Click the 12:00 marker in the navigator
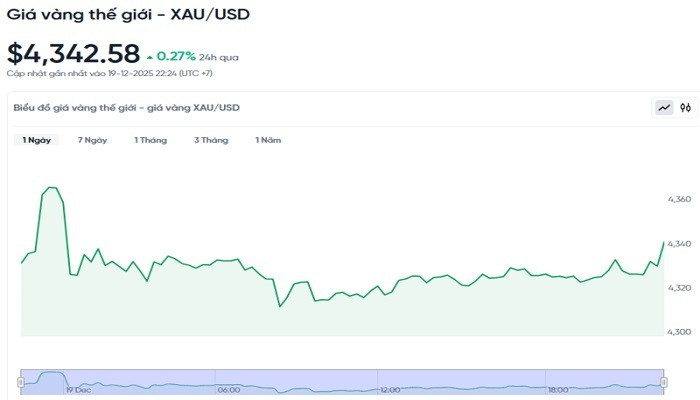The image size is (700, 400). coord(390,390)
